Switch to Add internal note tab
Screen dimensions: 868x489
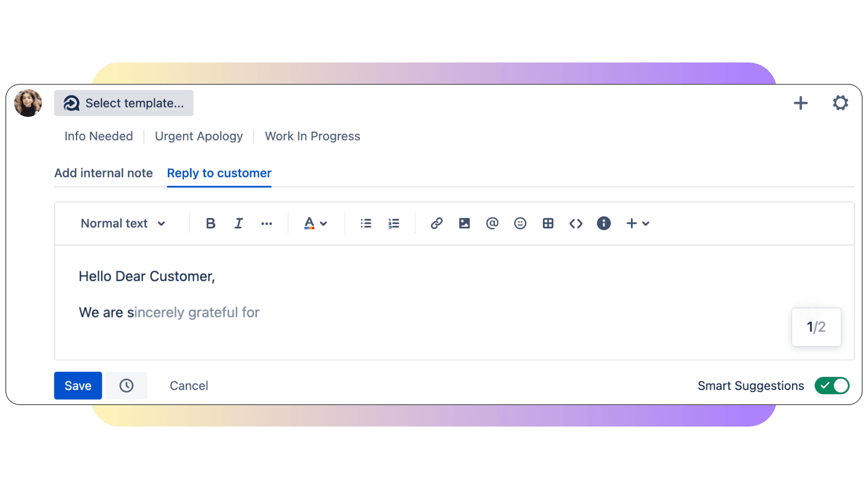click(103, 173)
